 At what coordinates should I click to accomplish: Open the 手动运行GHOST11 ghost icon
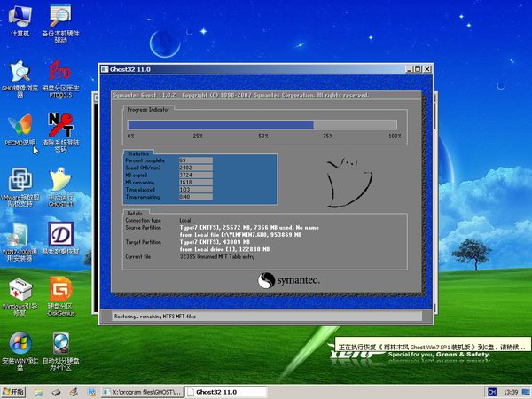point(60,180)
